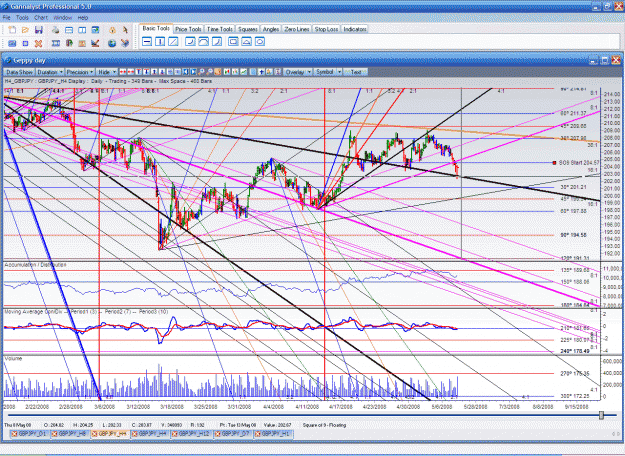Open the Tools menu
Screen dimensions: 625x456
[22, 18]
